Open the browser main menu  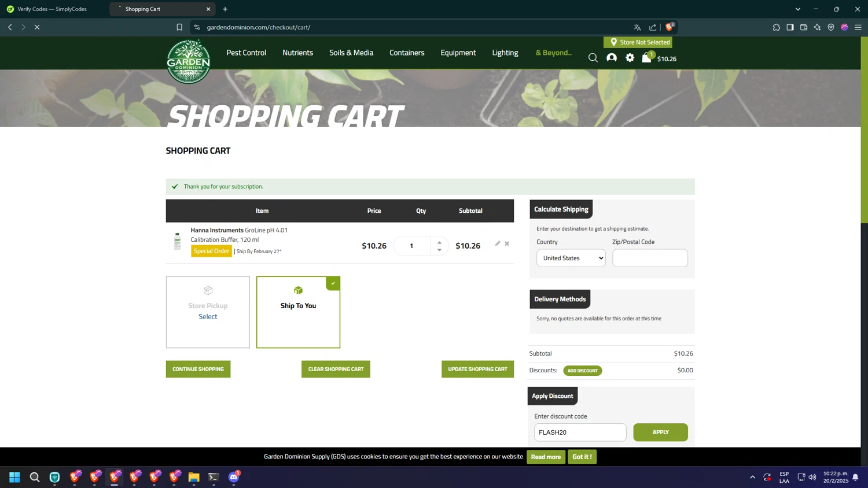pyautogui.click(x=858, y=27)
